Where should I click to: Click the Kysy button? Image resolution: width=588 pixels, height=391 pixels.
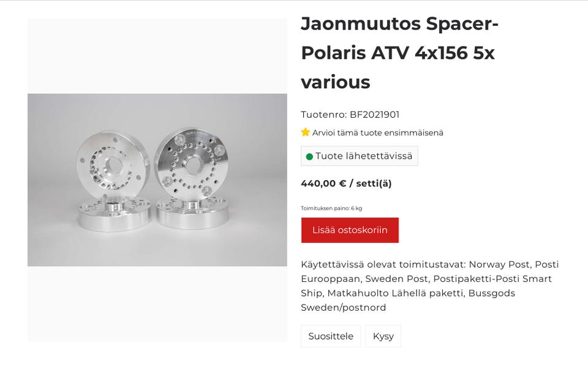coord(383,336)
